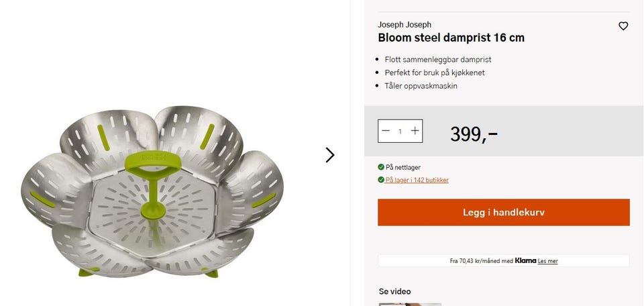Click the steamer basket product image
The width and height of the screenshot is (644, 306).
(x=152, y=191)
